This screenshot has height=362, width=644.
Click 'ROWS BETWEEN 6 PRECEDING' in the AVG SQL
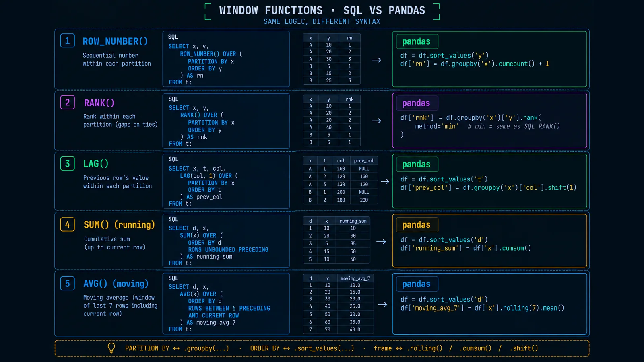click(x=229, y=308)
